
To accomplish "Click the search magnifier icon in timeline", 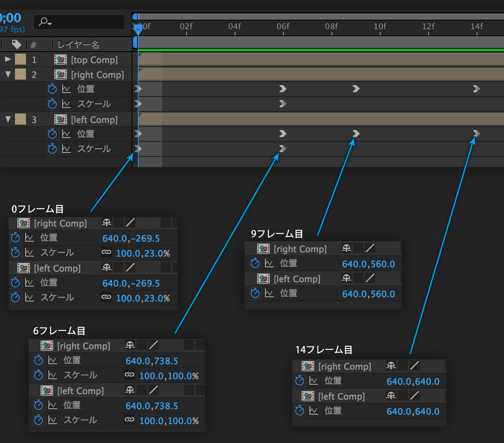I will point(44,22).
